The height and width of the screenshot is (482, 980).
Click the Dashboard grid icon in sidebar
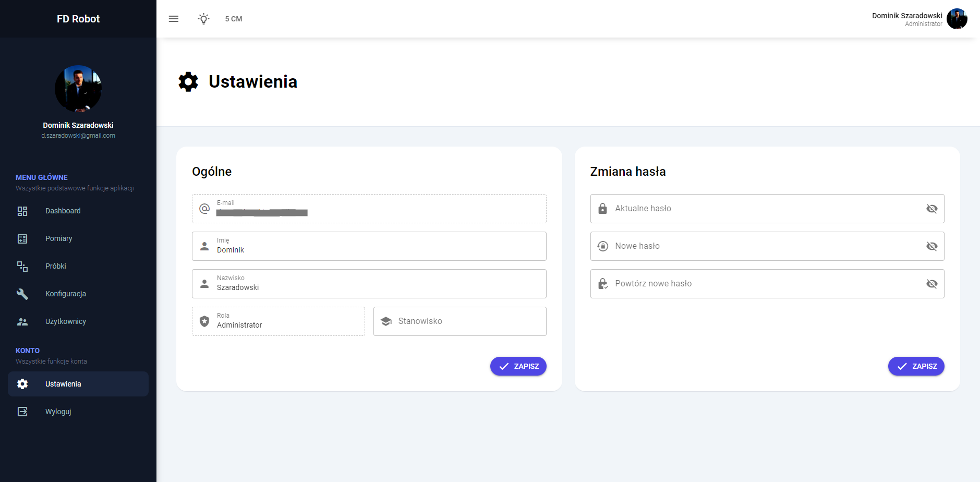point(22,211)
